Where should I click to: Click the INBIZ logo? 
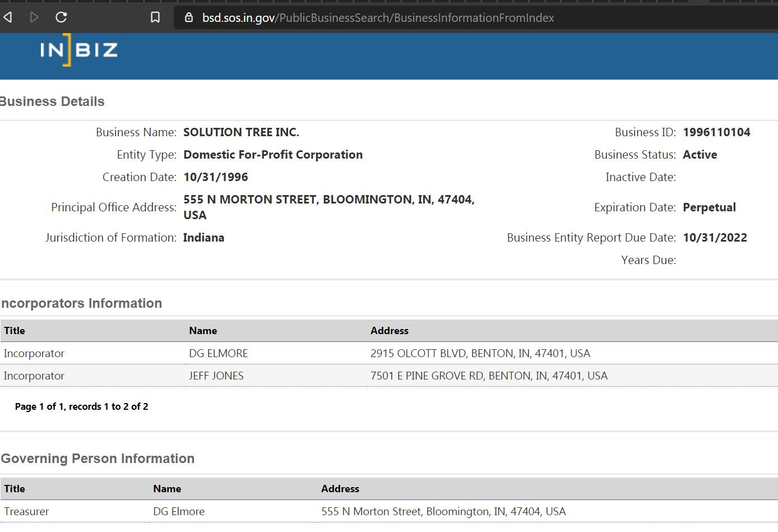[79, 50]
